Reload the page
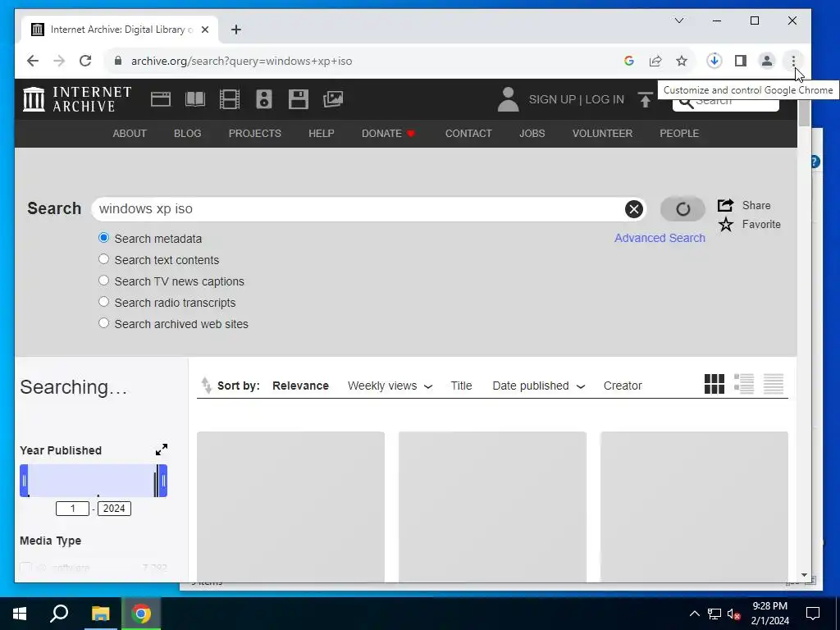840x630 pixels. pos(85,61)
